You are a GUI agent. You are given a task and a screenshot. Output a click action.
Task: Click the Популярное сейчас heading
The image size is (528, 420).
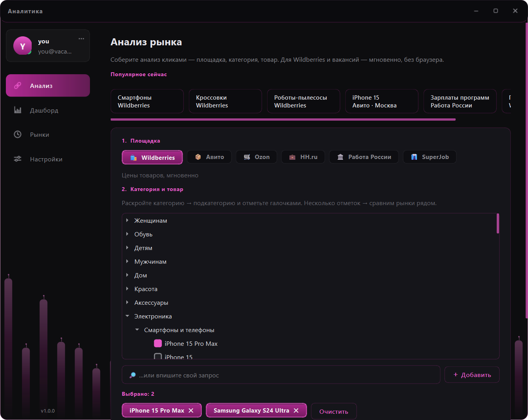coord(139,74)
